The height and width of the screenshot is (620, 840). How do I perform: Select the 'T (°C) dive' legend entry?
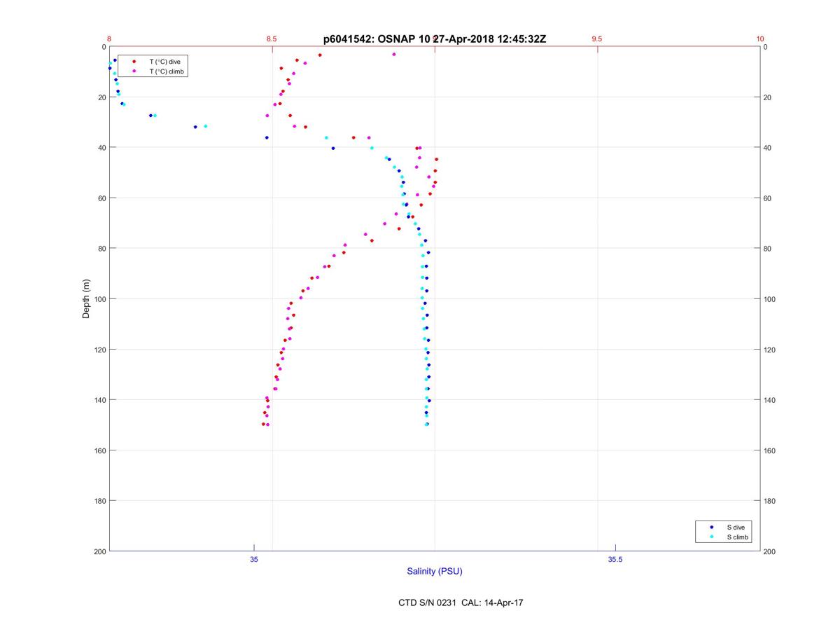coord(164,62)
